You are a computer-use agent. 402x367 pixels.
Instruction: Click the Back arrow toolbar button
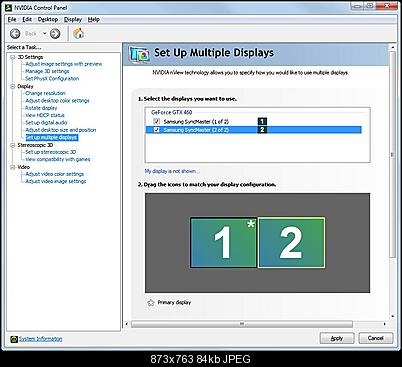click(x=15, y=33)
